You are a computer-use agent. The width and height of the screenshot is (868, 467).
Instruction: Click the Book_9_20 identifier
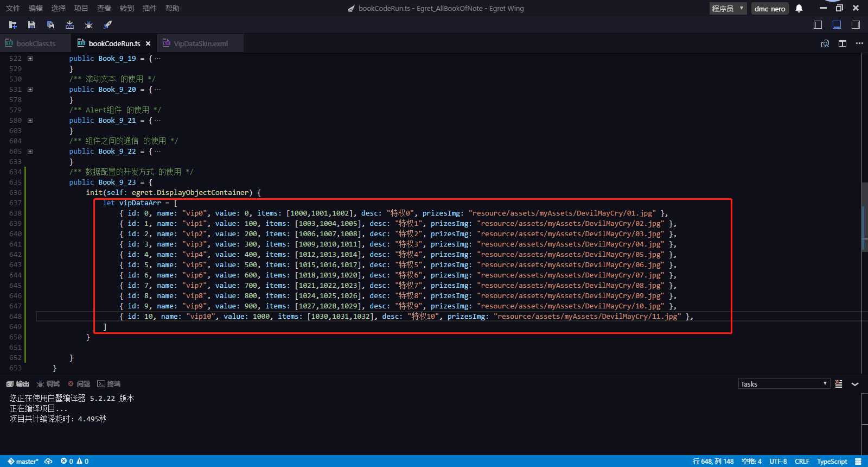pyautogui.click(x=117, y=89)
